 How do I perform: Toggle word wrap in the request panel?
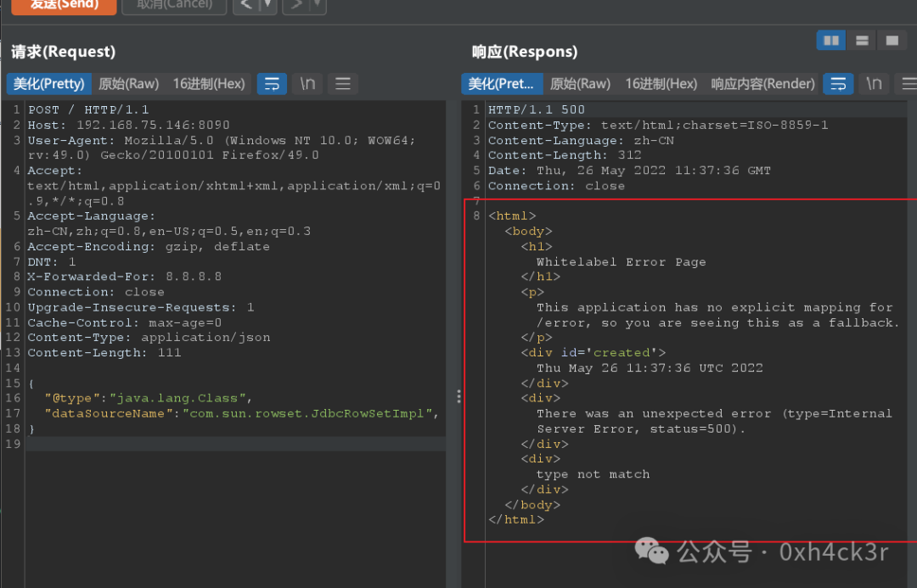point(272,84)
